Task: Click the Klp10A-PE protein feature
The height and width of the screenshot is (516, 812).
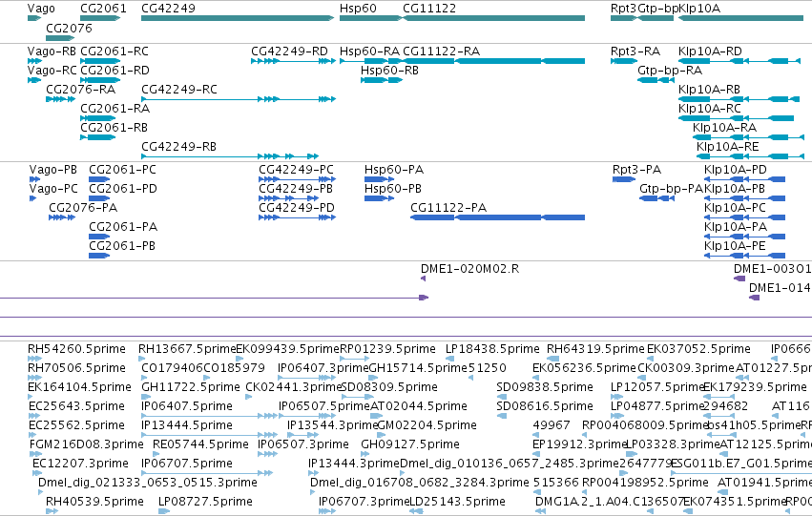Action: point(744,256)
